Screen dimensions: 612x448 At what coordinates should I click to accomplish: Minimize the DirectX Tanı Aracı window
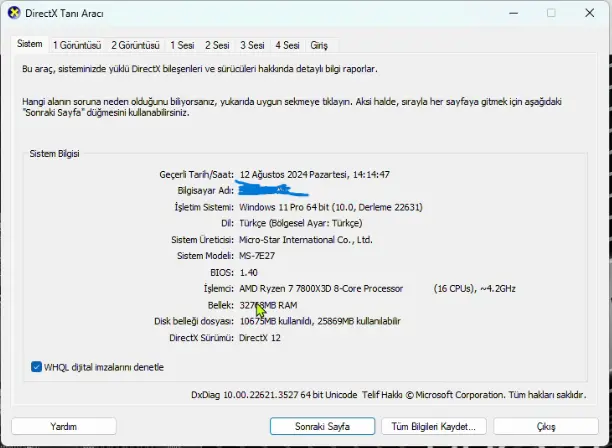(x=514, y=13)
